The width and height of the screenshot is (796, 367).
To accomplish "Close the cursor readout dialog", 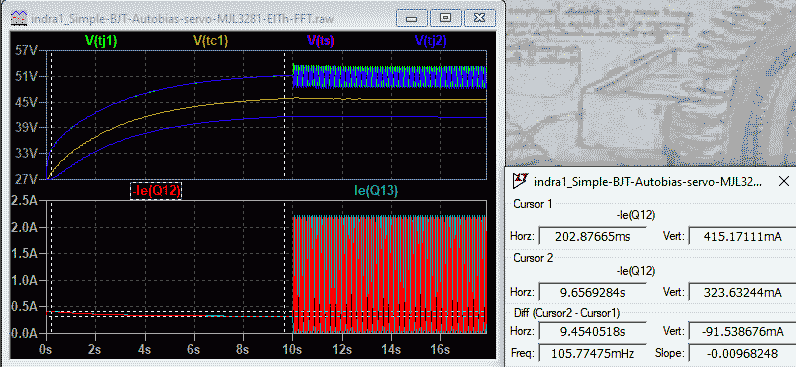I will pos(784,180).
